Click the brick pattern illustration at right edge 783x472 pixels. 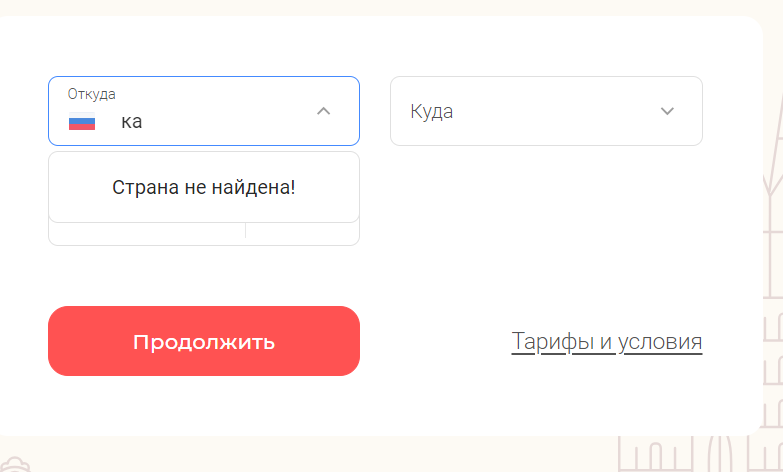(x=773, y=360)
